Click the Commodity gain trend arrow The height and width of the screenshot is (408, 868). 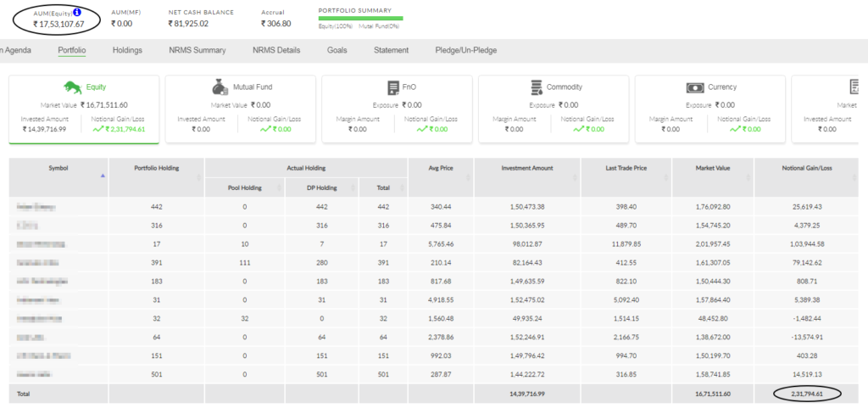click(578, 129)
